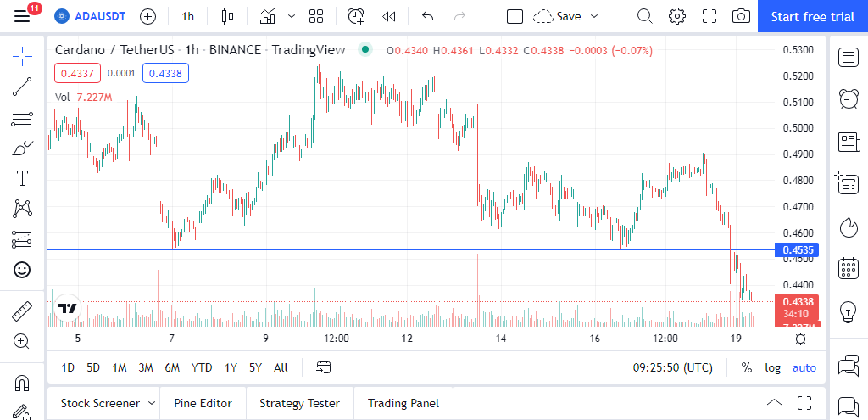Click the Vol 7.227M indicator label
Image resolution: width=868 pixels, height=420 pixels.
[x=84, y=98]
